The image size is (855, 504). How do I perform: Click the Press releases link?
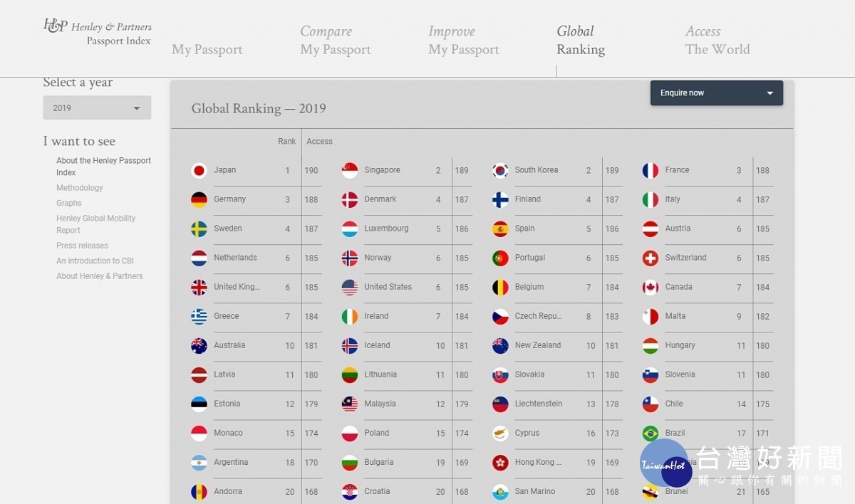pyautogui.click(x=83, y=246)
